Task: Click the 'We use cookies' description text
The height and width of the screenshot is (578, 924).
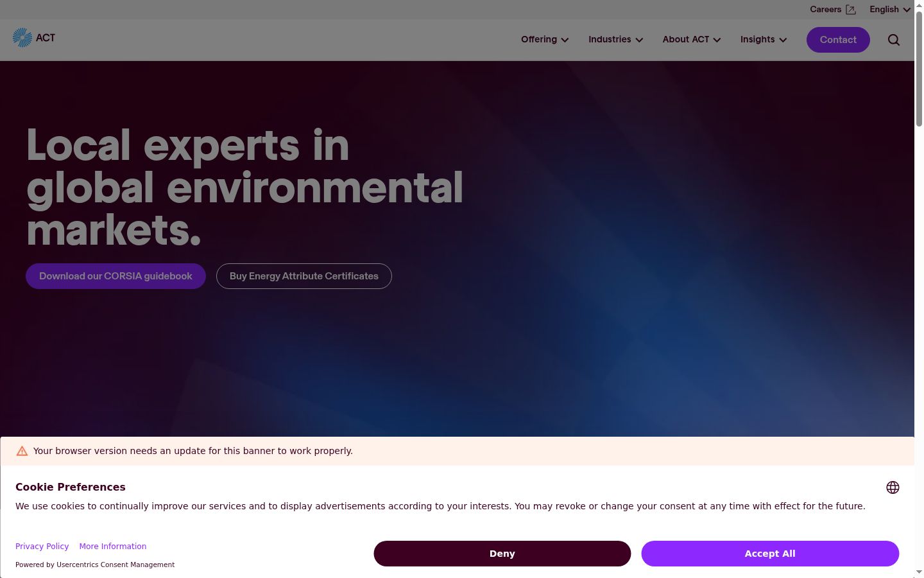Action: [440, 506]
